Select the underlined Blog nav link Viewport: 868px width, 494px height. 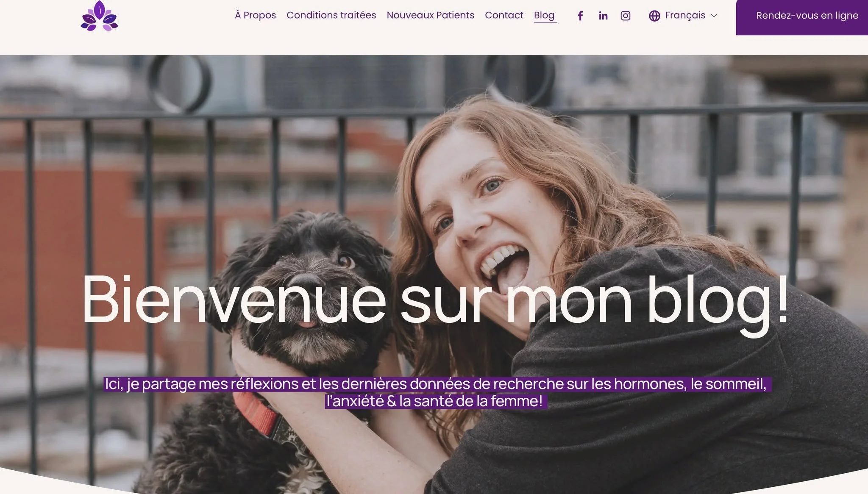545,16
